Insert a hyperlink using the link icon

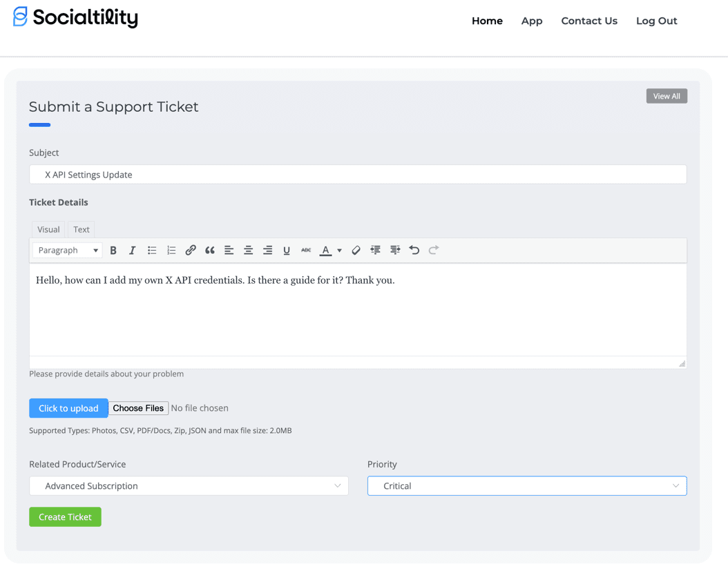(190, 250)
